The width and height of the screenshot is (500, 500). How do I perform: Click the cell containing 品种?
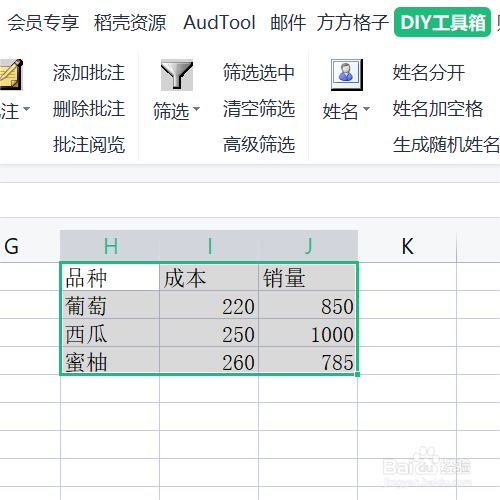(110, 277)
